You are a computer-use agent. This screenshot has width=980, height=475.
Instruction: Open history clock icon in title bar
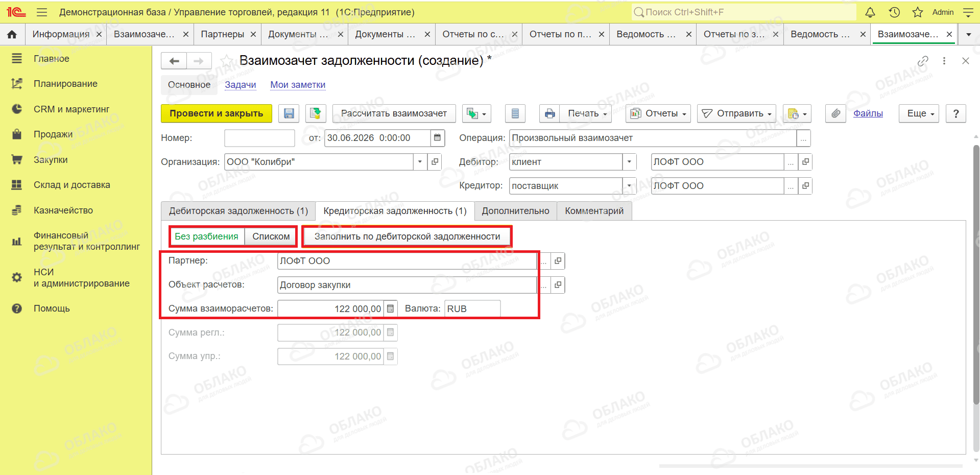pos(894,12)
